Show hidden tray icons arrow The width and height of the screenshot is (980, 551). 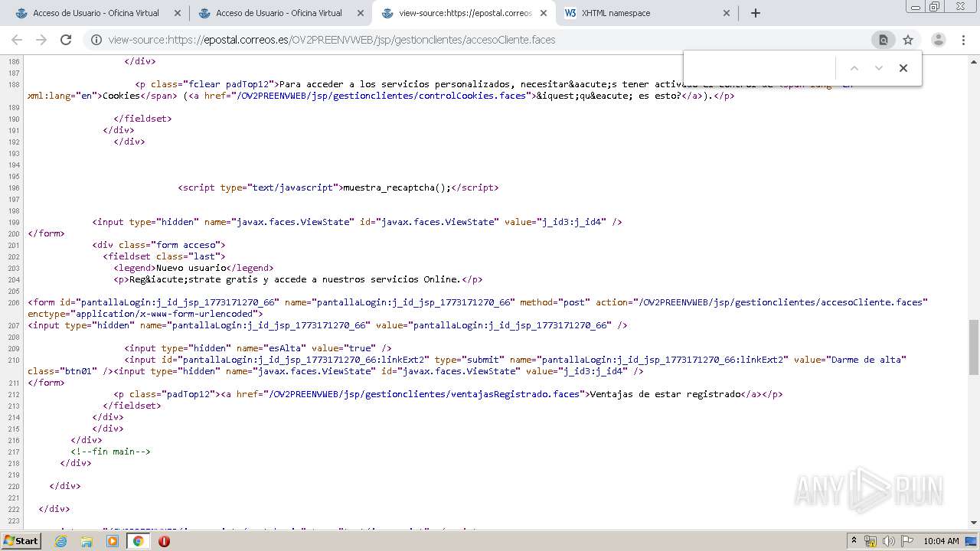pos(854,541)
